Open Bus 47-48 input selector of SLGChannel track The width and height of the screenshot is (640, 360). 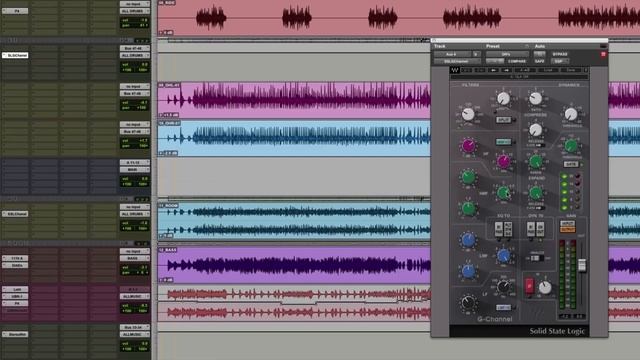coord(134,48)
